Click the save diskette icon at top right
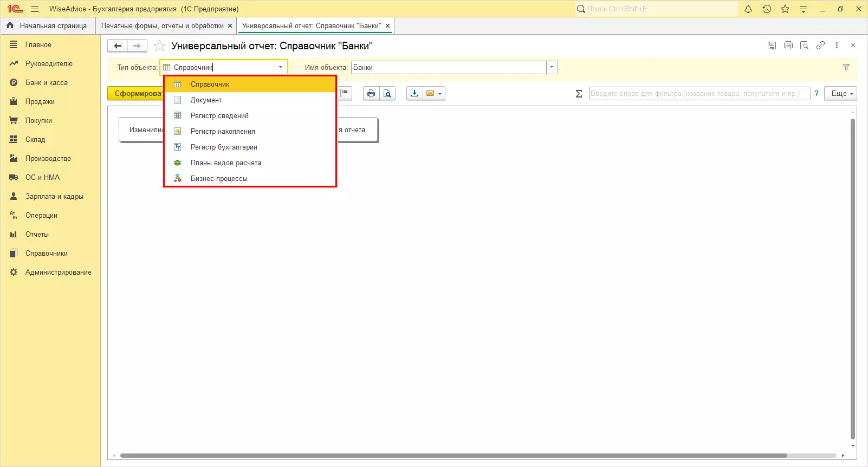 (x=772, y=46)
